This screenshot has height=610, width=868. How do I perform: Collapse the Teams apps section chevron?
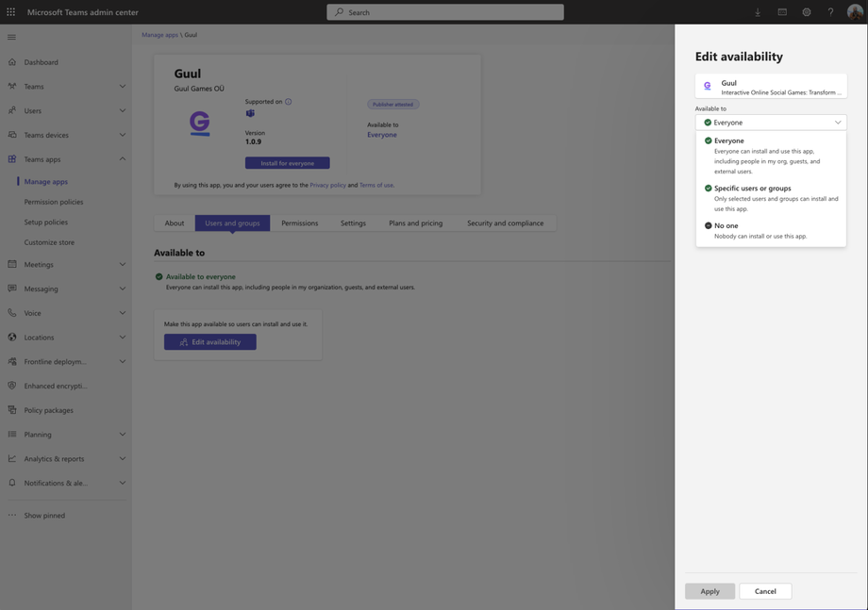[x=123, y=159]
